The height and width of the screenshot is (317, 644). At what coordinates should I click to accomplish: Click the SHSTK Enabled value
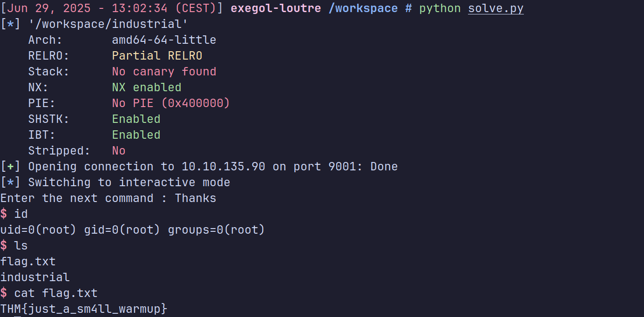136,119
